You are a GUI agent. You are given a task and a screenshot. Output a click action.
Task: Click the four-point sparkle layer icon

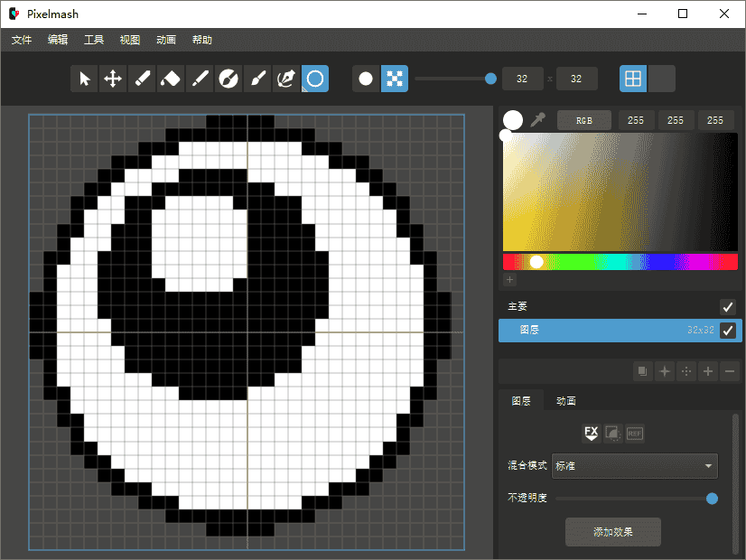[x=665, y=371]
